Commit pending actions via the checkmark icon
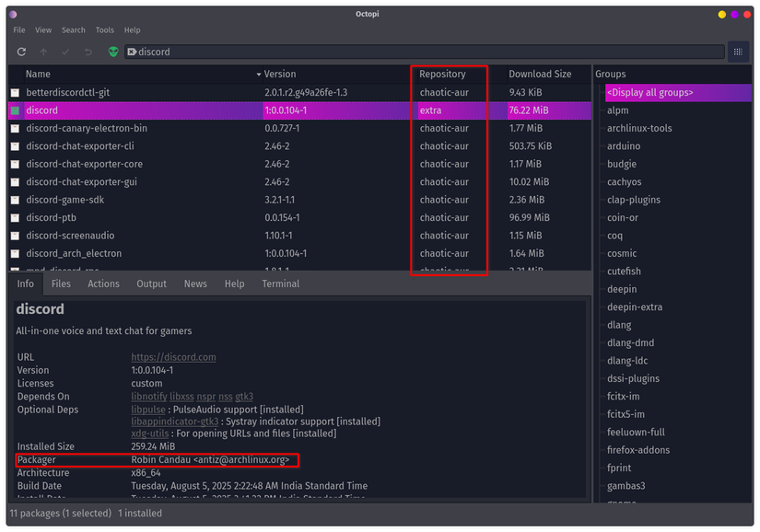This screenshot has height=532, width=760. 65,52
